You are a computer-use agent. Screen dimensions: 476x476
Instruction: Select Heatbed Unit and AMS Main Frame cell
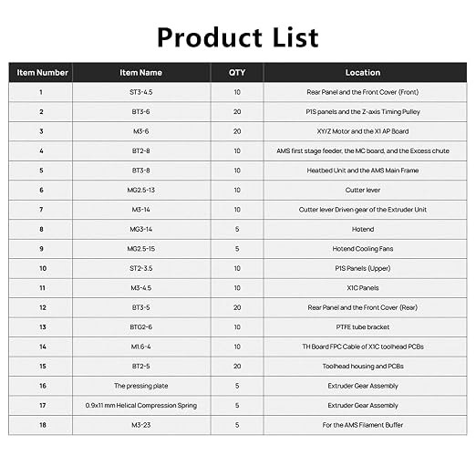coord(365,171)
